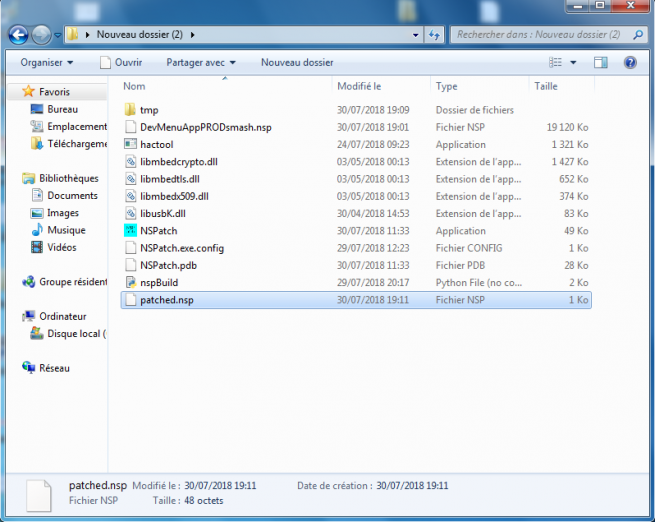Select the cyan NSPatch application icon

tap(130, 231)
